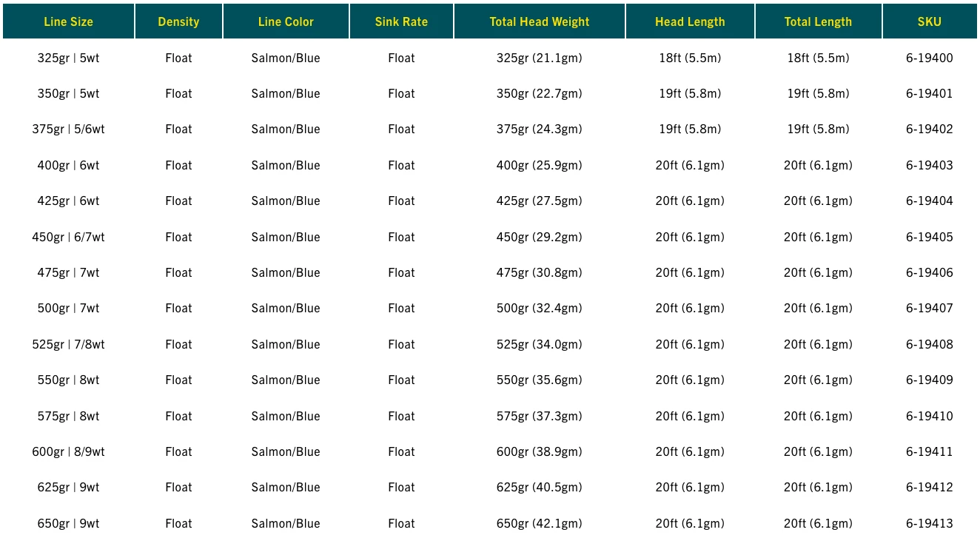This screenshot has height=538, width=980.
Task: Click the Total Length column header
Action: 818,21
